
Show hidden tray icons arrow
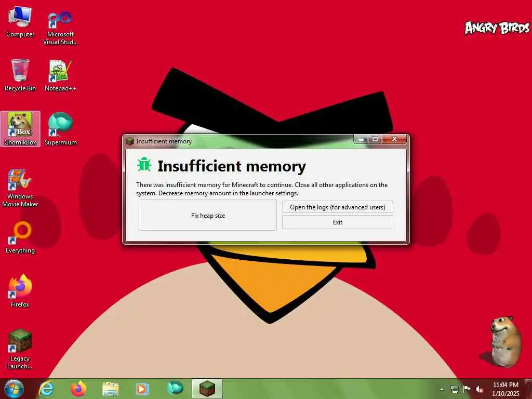click(442, 390)
